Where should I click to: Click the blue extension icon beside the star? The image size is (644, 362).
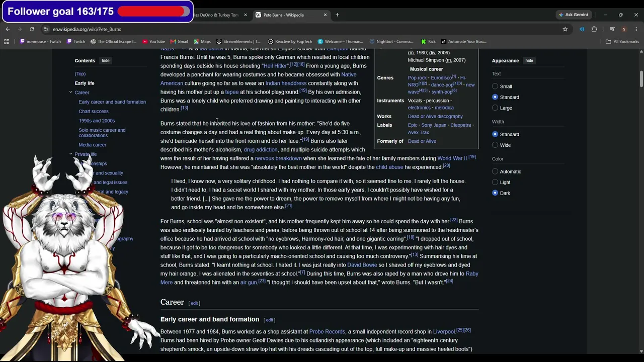[x=582, y=29]
